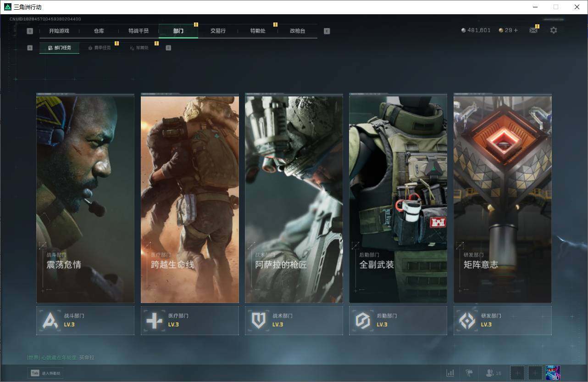Image resolution: width=588 pixels, height=382 pixels.
Task: Click the 后勤部门 hexagon icon
Action: pos(362,320)
